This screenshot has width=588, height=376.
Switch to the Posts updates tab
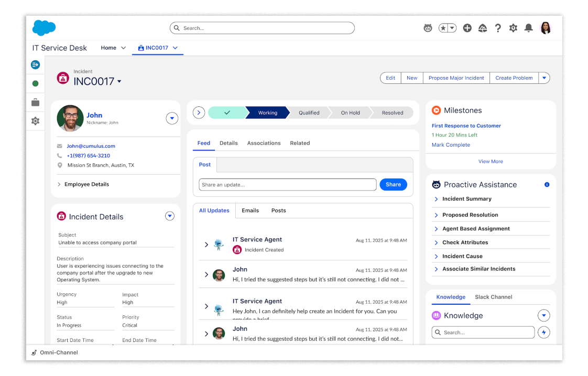tap(279, 211)
